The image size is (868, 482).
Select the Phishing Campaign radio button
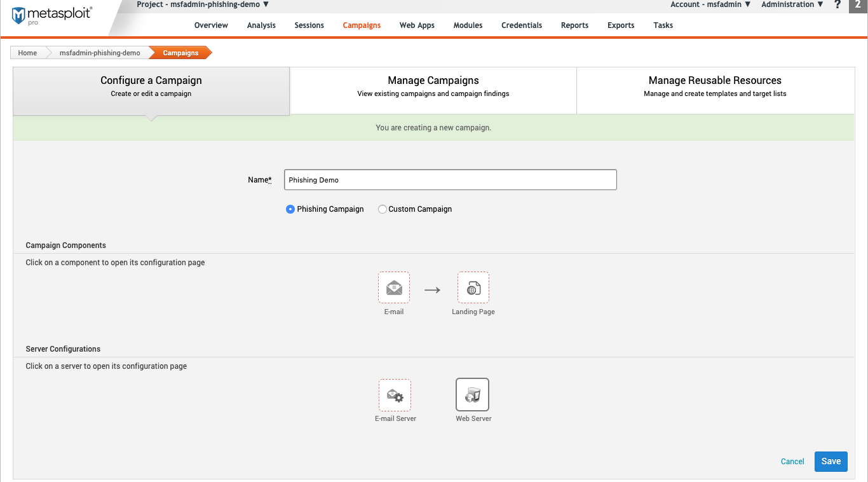pos(290,209)
